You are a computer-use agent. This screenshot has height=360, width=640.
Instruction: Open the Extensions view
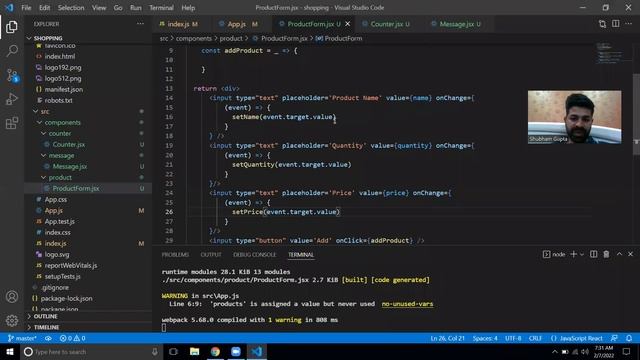point(12,123)
